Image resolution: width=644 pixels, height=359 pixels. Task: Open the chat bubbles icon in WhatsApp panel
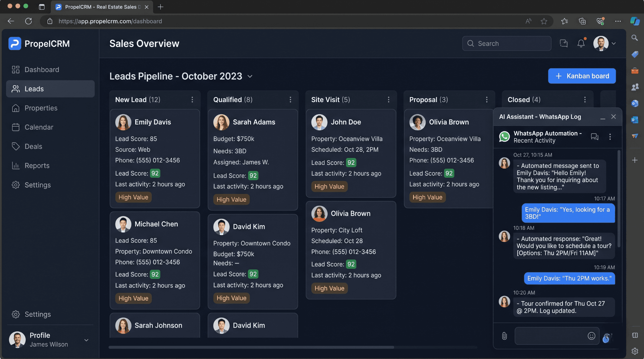click(594, 137)
